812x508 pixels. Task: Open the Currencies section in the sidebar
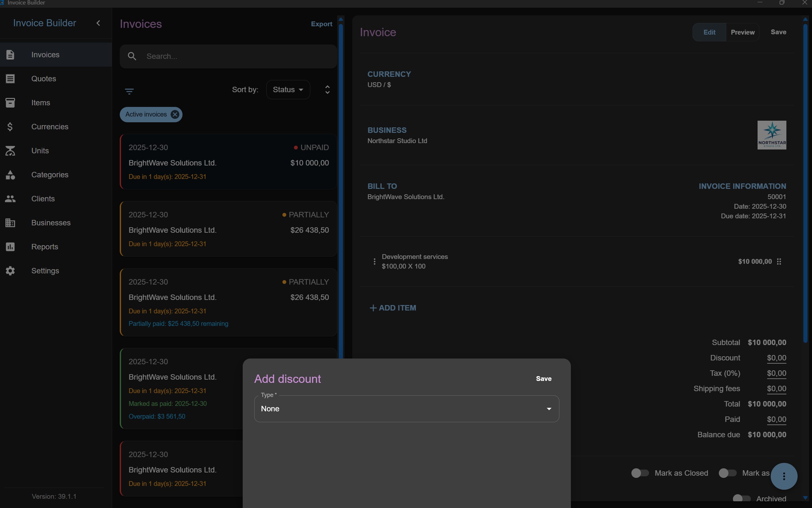(56, 127)
